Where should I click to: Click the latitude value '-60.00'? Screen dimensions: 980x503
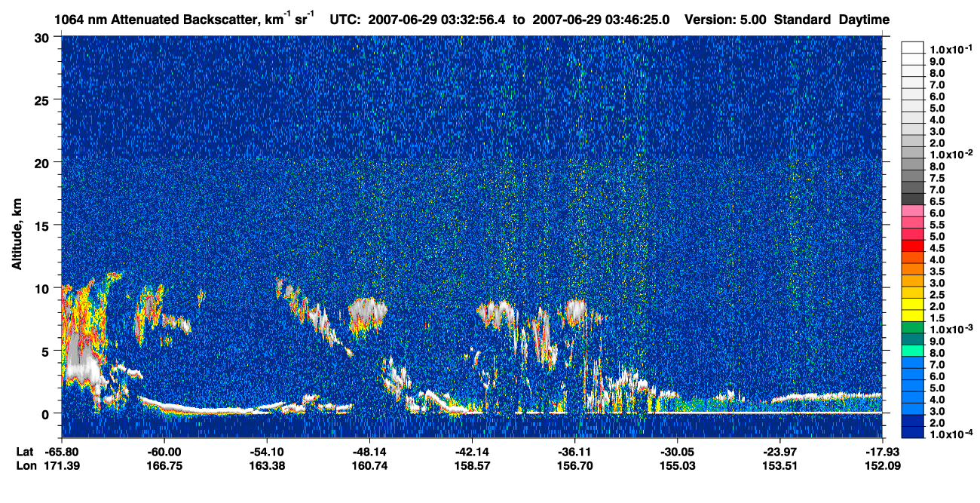click(x=164, y=451)
